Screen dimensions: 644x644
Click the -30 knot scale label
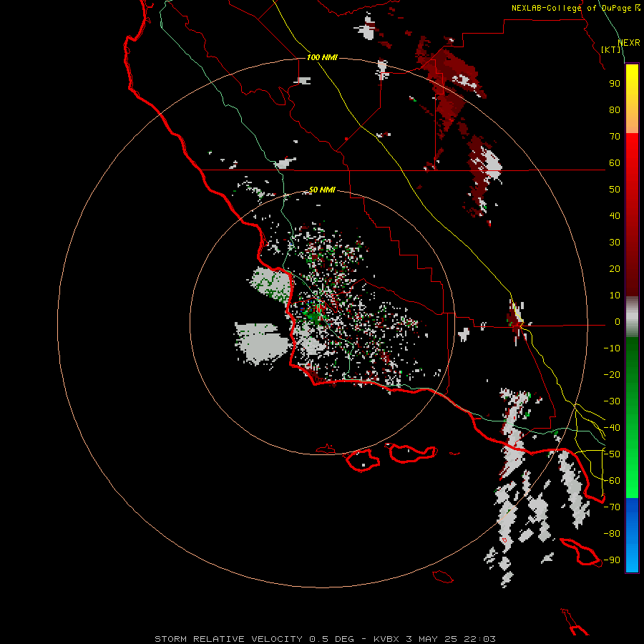click(612, 401)
